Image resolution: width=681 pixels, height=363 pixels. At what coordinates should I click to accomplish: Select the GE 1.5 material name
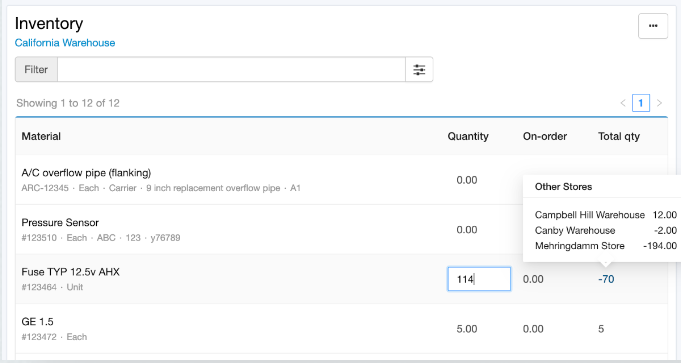click(37, 322)
